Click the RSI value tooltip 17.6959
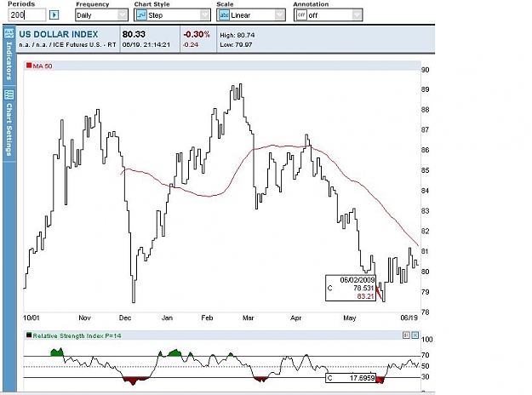Viewport: 532px width, 395px height. [x=351, y=378]
